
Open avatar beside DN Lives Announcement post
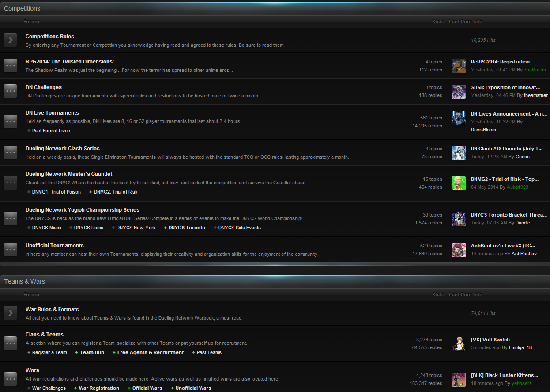coord(459,118)
